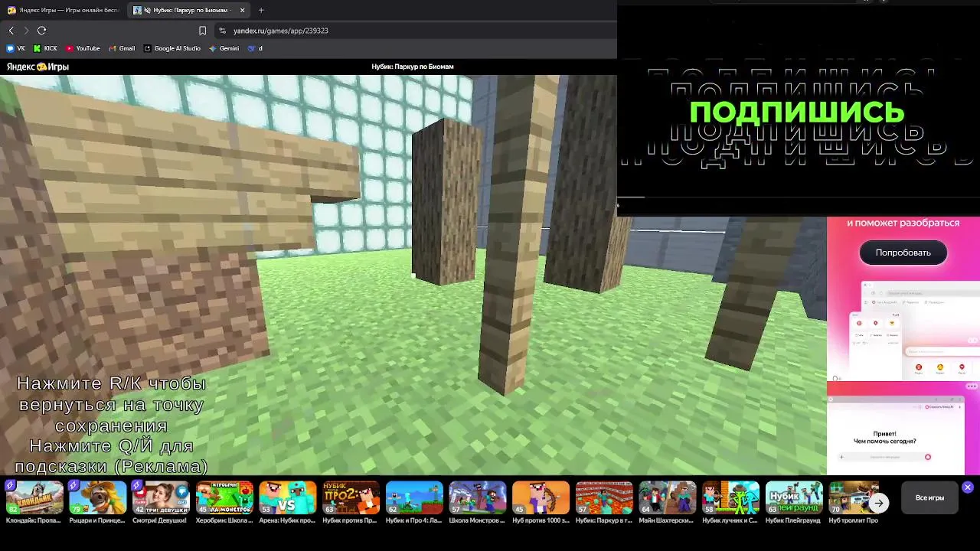Close the Нубик: Паркур по Биомам tab
The width and height of the screenshot is (980, 551).
coord(243,10)
